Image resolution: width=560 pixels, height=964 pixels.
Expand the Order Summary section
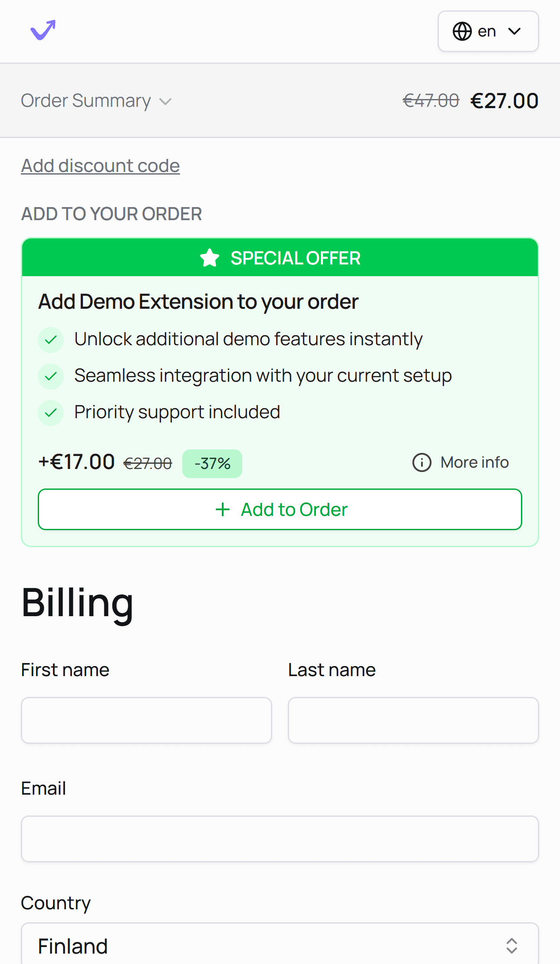96,101
